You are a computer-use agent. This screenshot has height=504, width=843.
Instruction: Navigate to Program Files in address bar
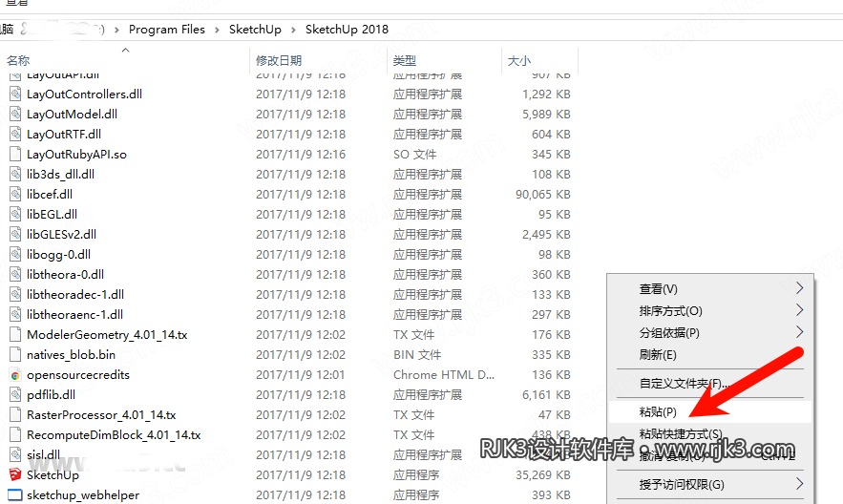click(x=167, y=30)
